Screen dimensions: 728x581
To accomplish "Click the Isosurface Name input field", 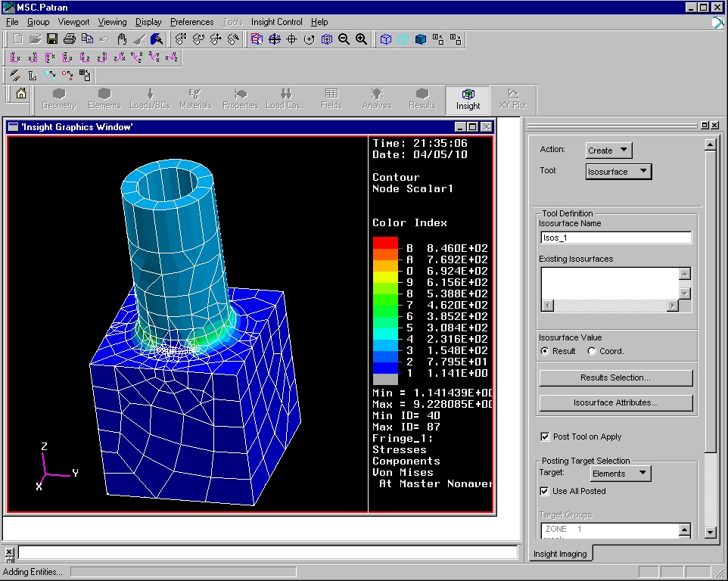I will (616, 238).
